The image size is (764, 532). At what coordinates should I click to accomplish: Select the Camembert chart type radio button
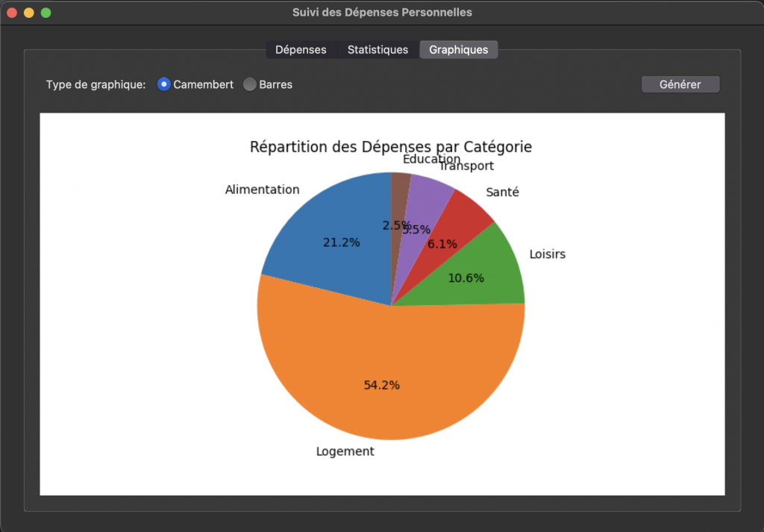click(x=165, y=84)
